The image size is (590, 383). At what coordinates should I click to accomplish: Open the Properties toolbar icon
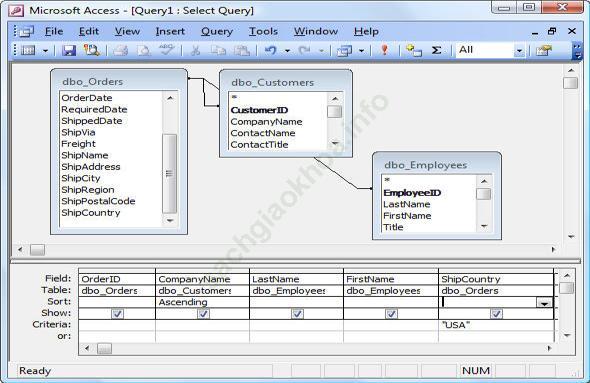tap(544, 50)
